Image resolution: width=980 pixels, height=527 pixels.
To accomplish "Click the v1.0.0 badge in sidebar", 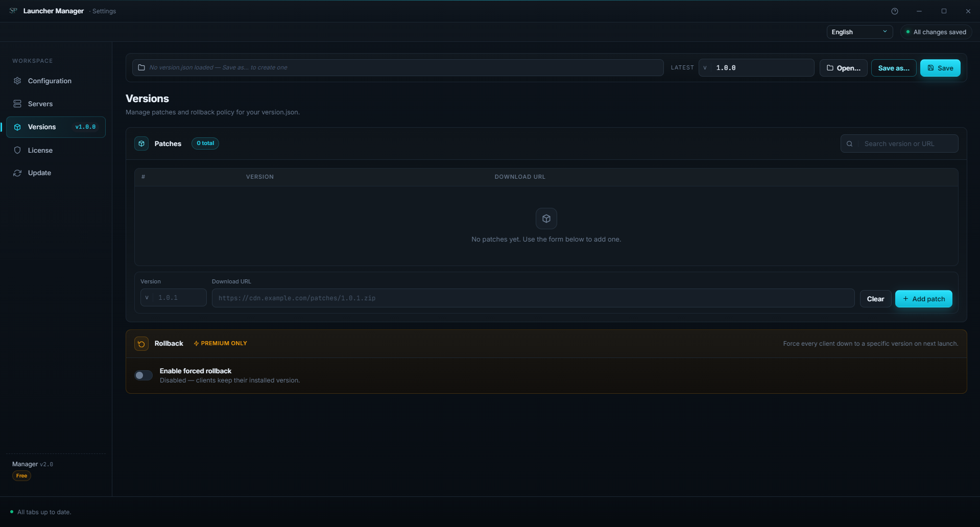I will tap(85, 127).
